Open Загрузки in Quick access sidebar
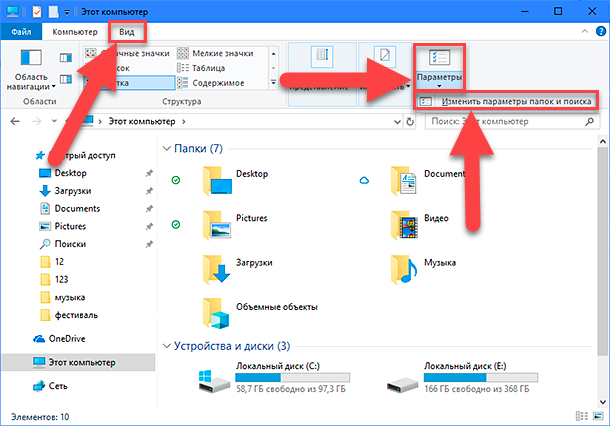Image resolution: width=610 pixels, height=426 pixels. pos(72,191)
